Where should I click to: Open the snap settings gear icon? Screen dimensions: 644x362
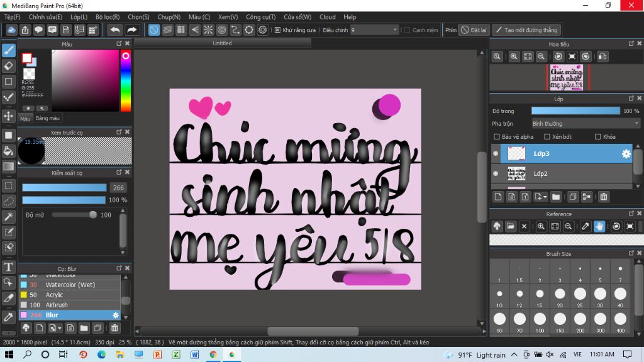click(x=262, y=30)
